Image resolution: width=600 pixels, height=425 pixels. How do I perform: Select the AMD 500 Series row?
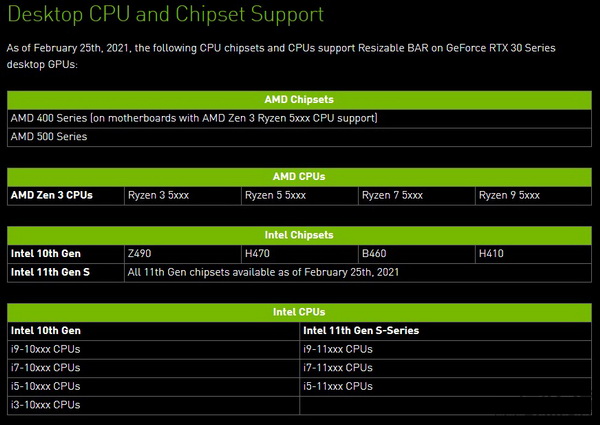click(299, 137)
